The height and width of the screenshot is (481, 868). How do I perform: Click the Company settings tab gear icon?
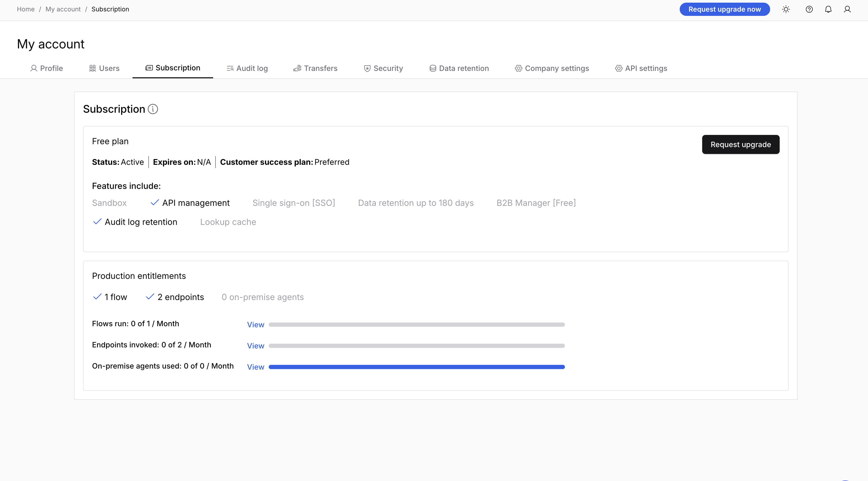tap(519, 69)
